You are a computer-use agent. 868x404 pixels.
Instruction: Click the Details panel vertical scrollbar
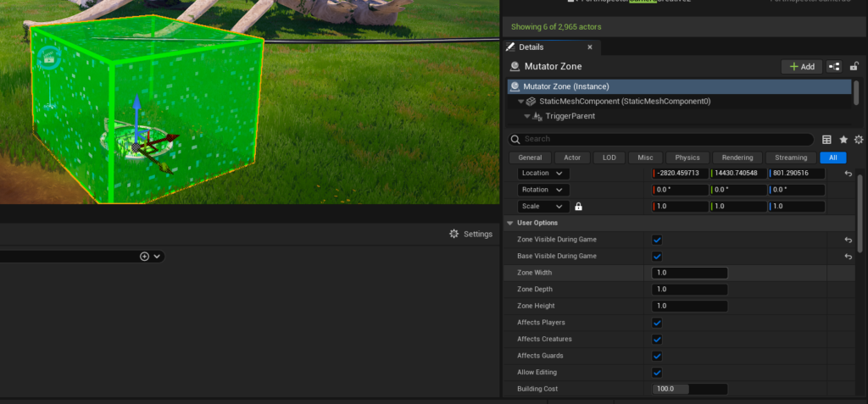click(860, 213)
